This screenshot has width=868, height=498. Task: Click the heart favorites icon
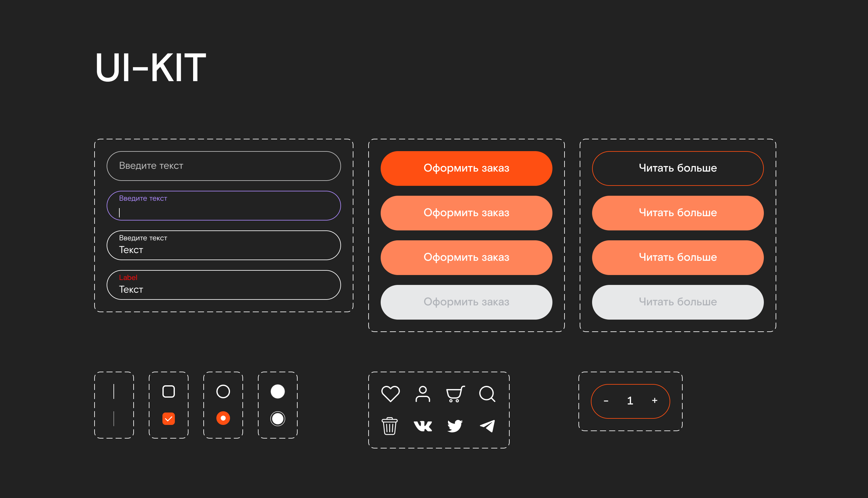coord(390,394)
